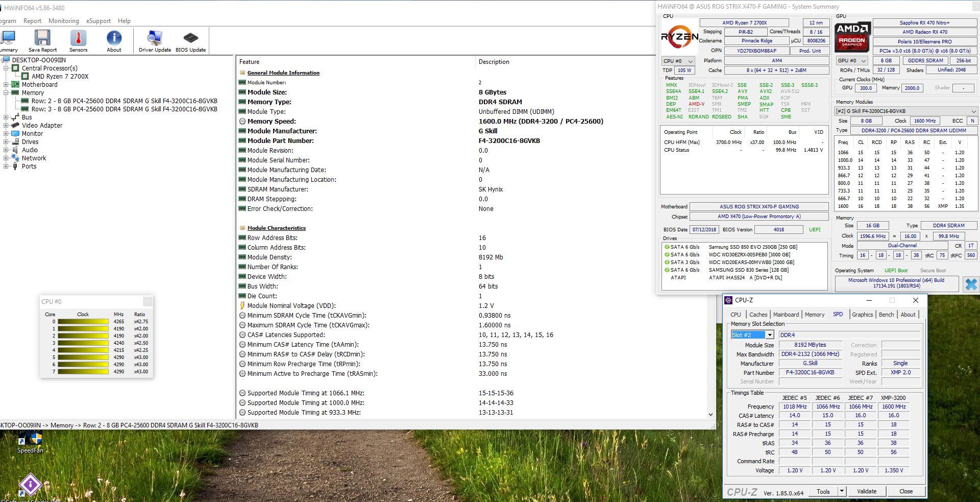Open the CPU #0 selector dropdown
Screen dimensions: 980x502
pos(678,61)
